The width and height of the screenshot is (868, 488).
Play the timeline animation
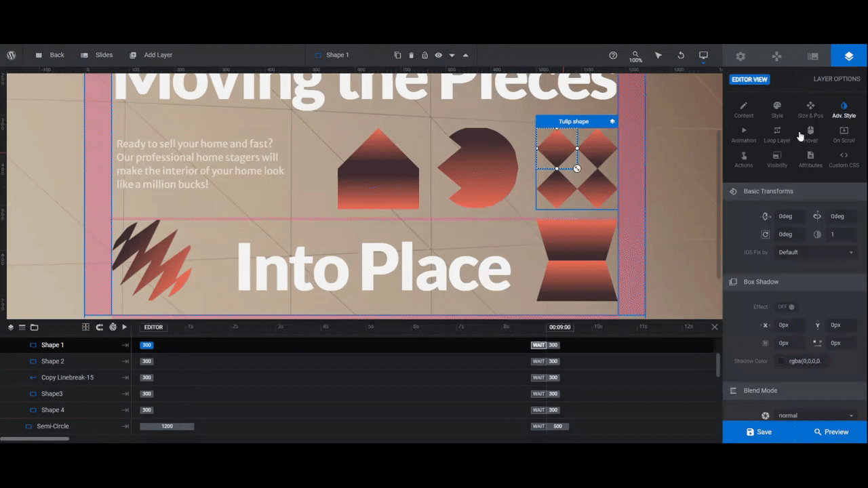(124, 327)
